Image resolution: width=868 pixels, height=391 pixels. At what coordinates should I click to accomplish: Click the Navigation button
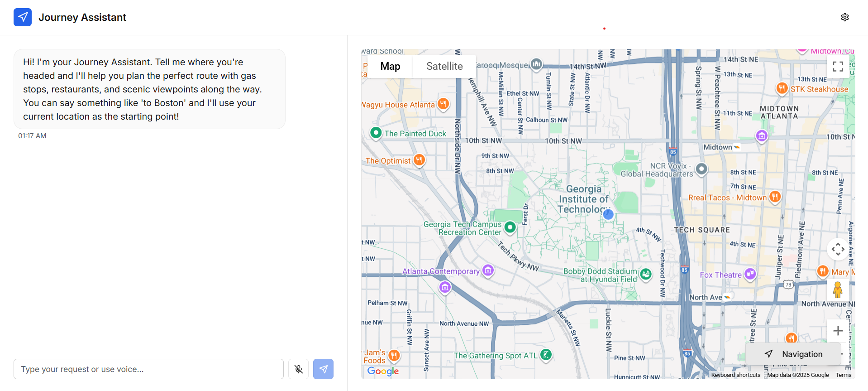793,354
